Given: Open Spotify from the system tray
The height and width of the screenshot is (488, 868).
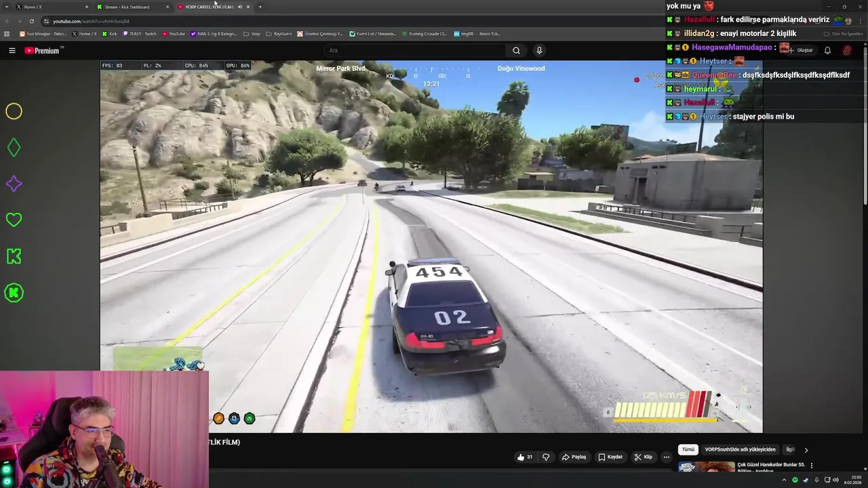Looking at the screenshot, I should [795, 480].
